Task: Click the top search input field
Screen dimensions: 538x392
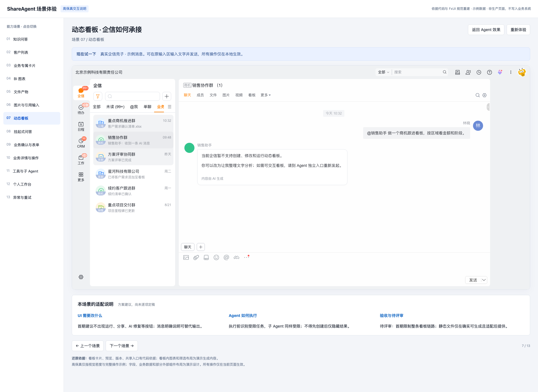Action: pyautogui.click(x=417, y=72)
